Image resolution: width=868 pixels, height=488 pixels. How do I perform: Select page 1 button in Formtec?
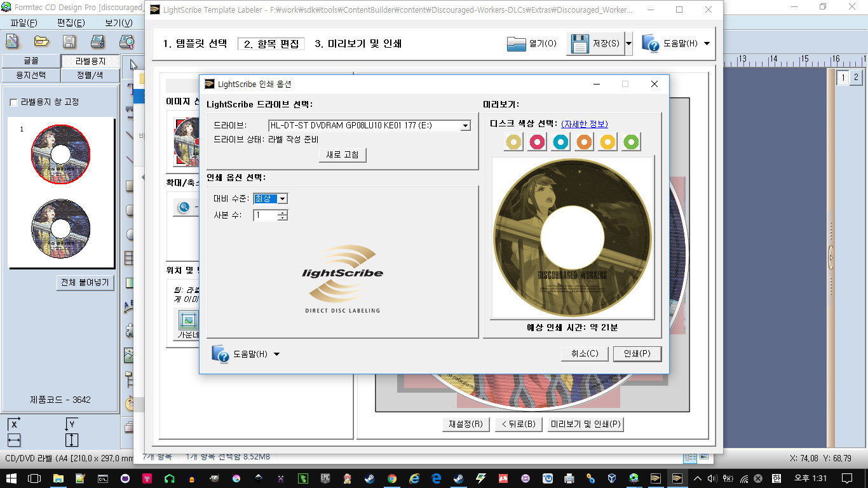843,78
